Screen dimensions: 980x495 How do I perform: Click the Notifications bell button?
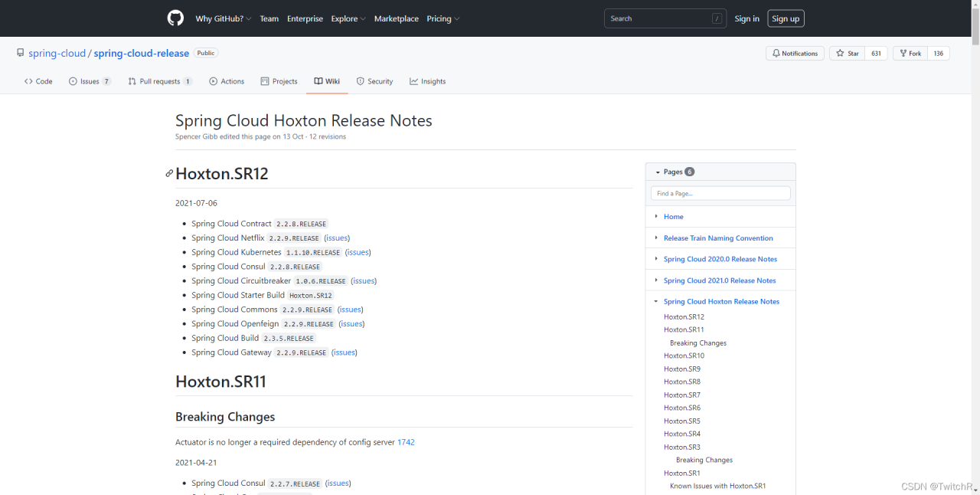(x=795, y=54)
